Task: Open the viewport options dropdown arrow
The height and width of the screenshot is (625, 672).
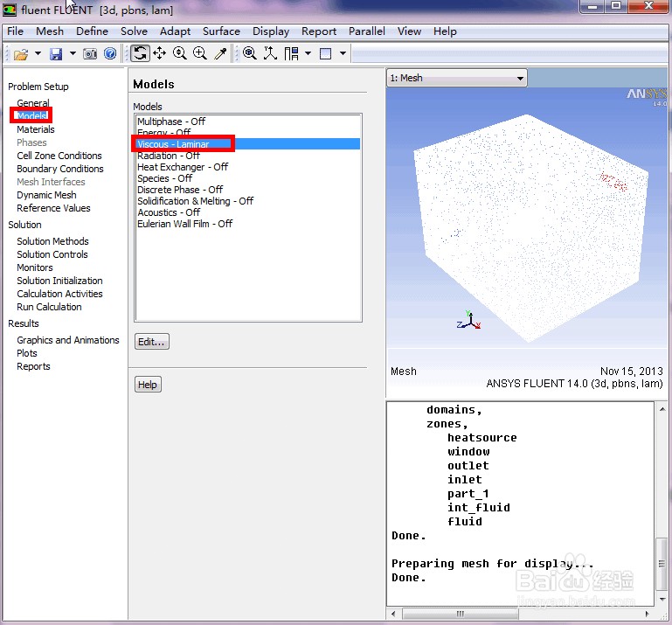Action: 343,53
